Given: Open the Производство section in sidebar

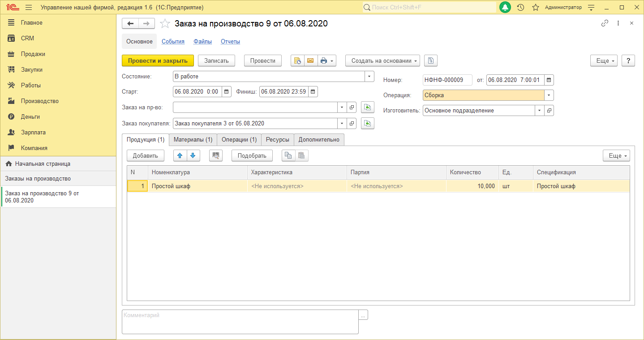Looking at the screenshot, I should [x=39, y=101].
